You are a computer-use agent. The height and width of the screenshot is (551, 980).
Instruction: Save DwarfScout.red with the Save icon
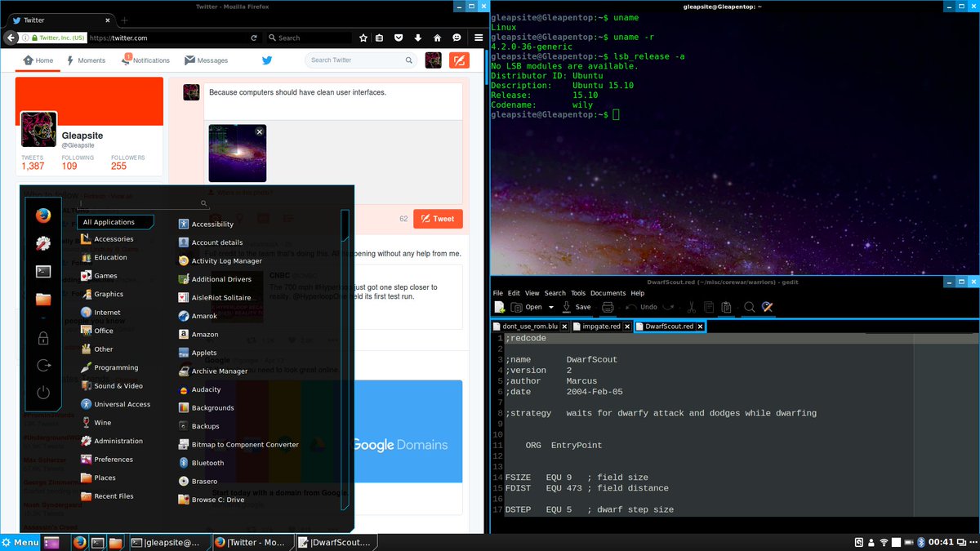tap(574, 308)
